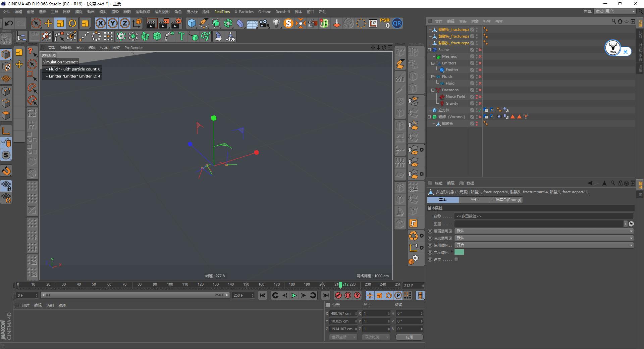Switch to the 坐标 attributes tab
The image size is (644, 349).
pos(474,200)
